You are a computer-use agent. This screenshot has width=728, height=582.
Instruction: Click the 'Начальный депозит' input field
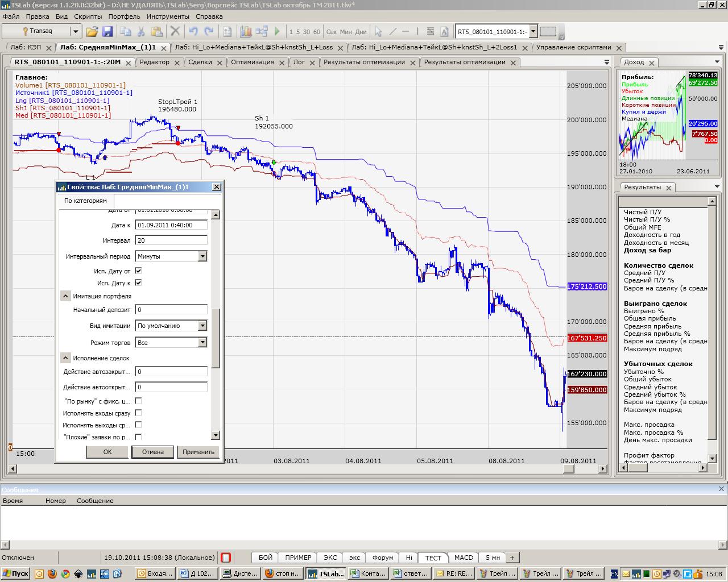pos(171,310)
